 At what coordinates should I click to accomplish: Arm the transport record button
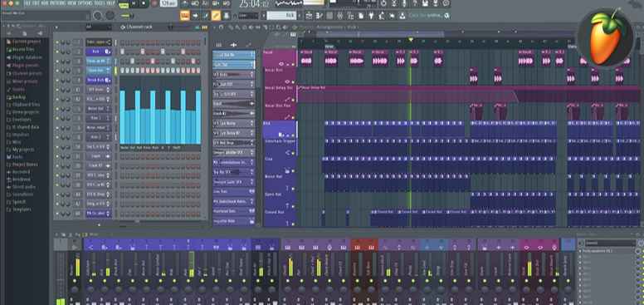154,3
